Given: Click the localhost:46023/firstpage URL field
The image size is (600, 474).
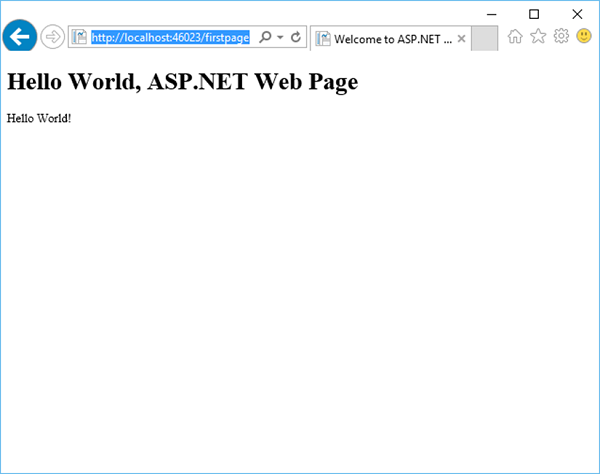Looking at the screenshot, I should click(x=170, y=38).
